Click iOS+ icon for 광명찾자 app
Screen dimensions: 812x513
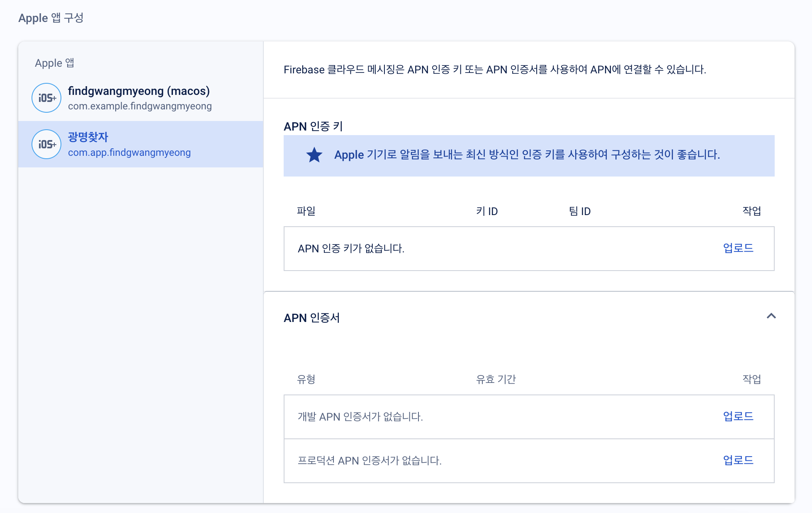click(46, 144)
